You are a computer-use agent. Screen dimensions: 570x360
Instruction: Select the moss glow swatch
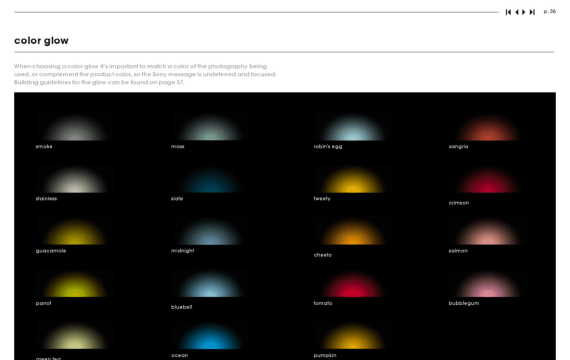(x=210, y=128)
